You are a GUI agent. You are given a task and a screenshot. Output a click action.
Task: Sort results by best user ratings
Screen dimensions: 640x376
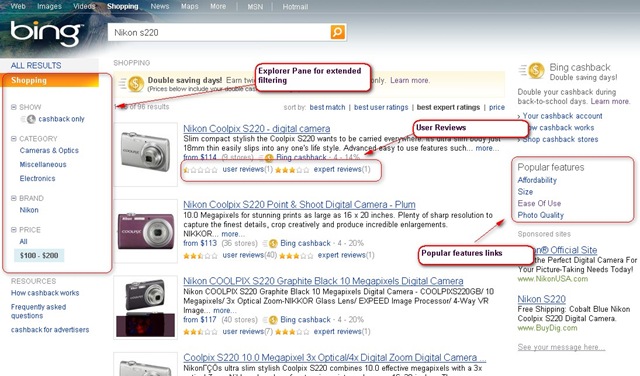point(381,107)
